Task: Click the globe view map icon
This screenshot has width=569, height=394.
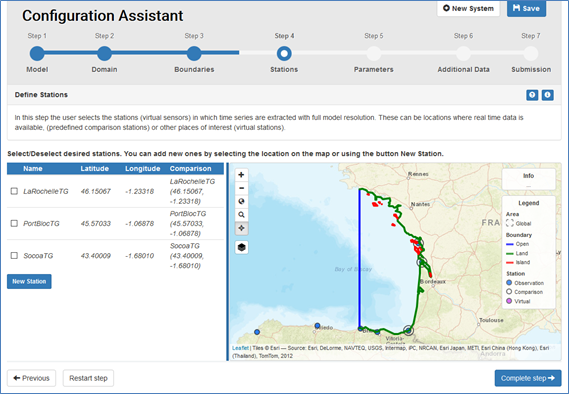Action: [x=241, y=201]
